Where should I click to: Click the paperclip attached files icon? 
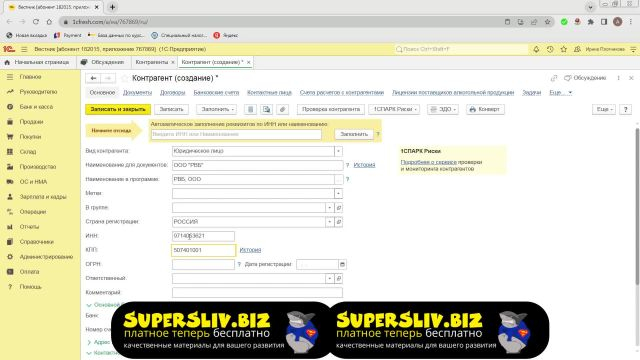coord(282,109)
